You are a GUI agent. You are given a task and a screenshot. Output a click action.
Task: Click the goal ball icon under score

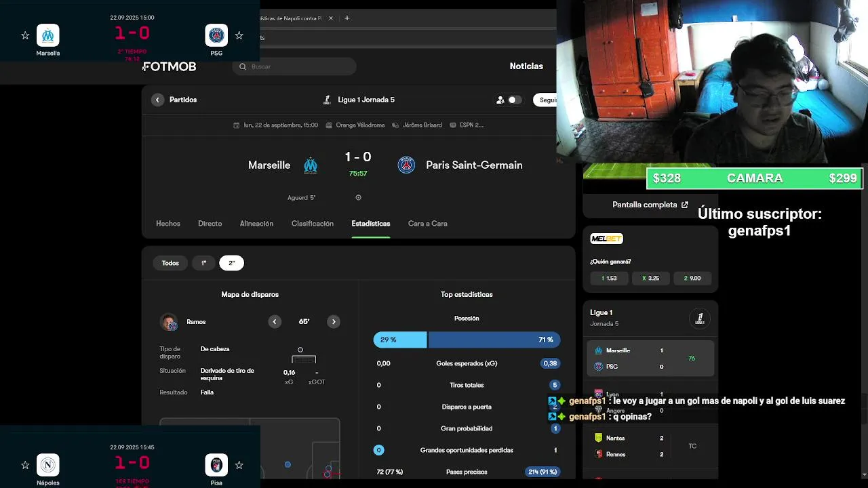coord(358,198)
